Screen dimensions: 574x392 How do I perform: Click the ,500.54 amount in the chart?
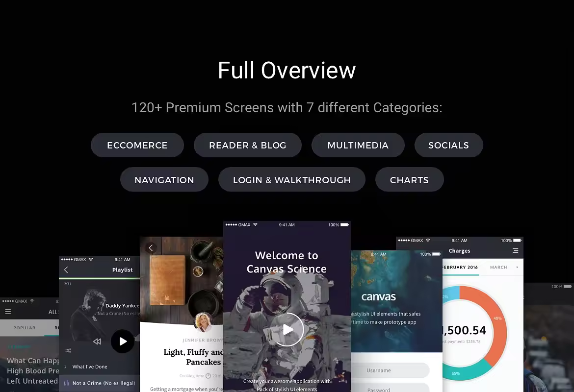pos(464,330)
